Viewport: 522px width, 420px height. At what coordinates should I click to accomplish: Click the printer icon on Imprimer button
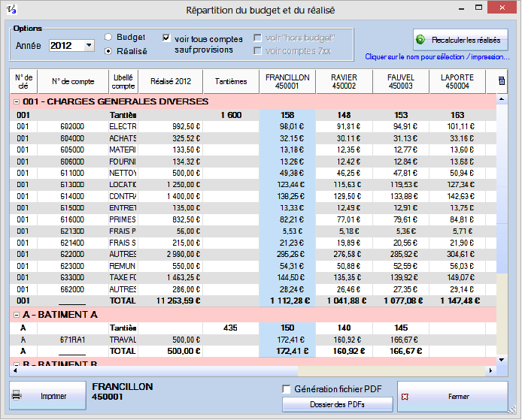17,396
